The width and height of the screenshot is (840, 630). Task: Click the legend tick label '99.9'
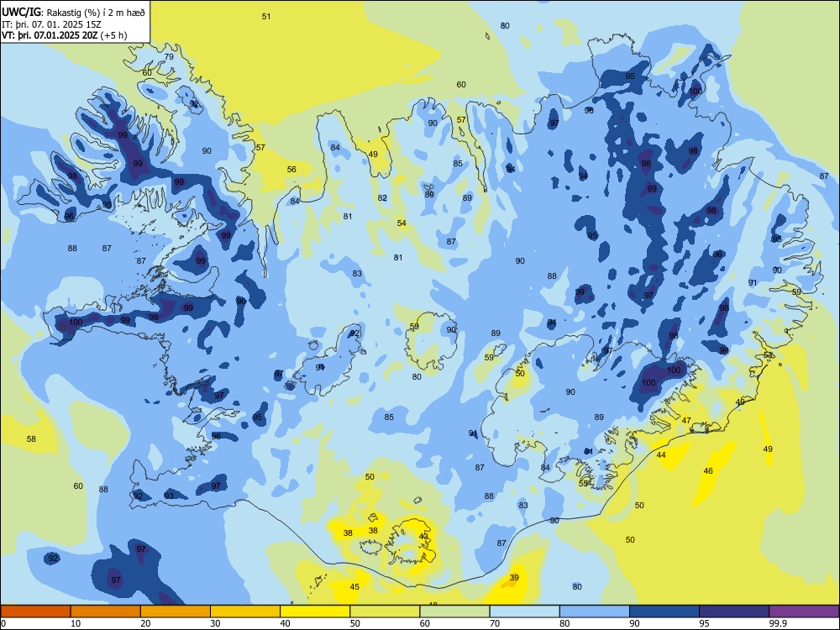click(778, 623)
